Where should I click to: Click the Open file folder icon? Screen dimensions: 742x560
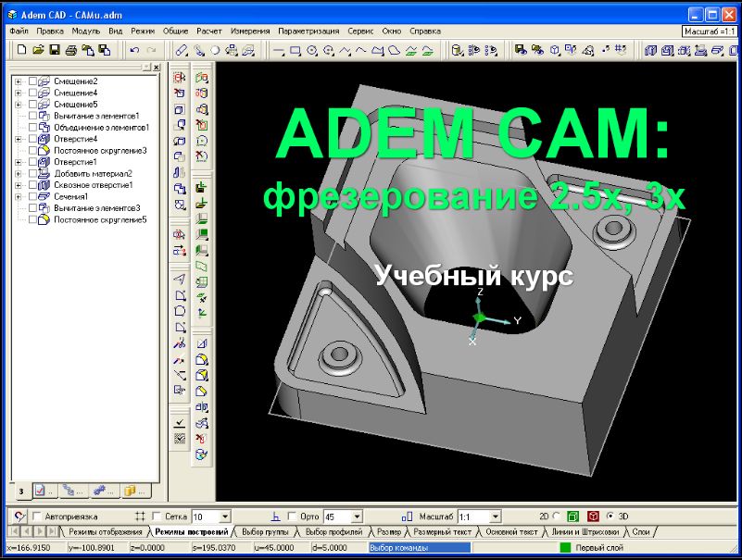pos(38,50)
